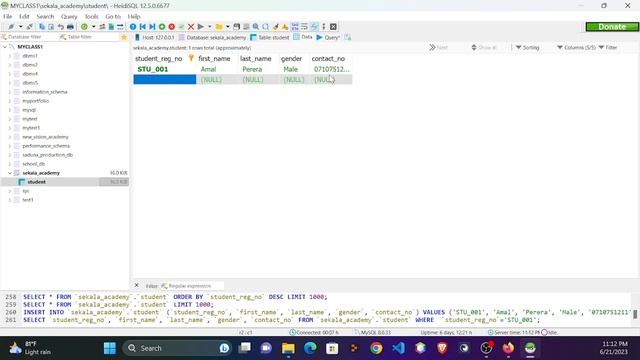Image resolution: width=640 pixels, height=360 pixels.
Task: Go to last row icon
Action: [x=152, y=27]
